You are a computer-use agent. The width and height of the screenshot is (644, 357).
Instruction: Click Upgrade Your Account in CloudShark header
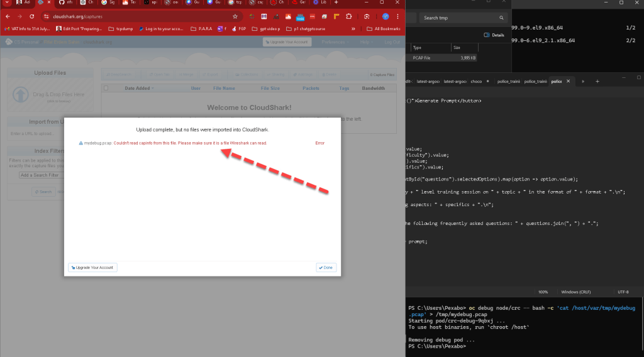point(287,42)
